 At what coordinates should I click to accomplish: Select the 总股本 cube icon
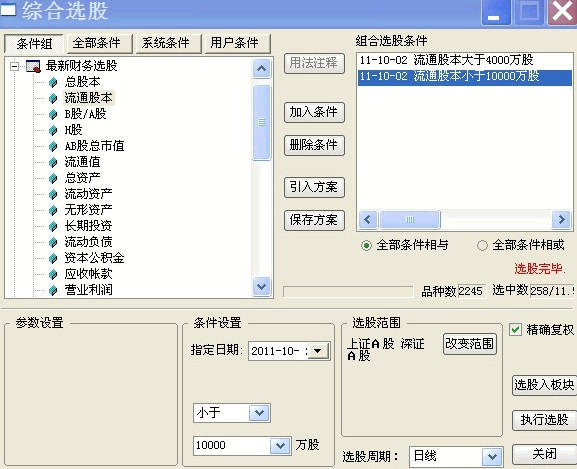click(53, 82)
